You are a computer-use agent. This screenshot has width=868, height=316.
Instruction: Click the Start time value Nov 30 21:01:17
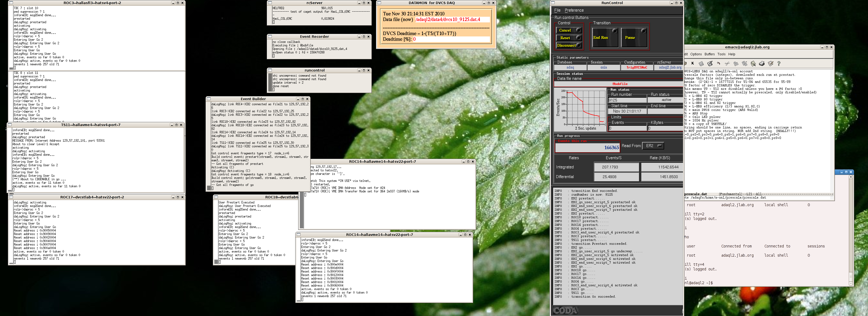627,111
